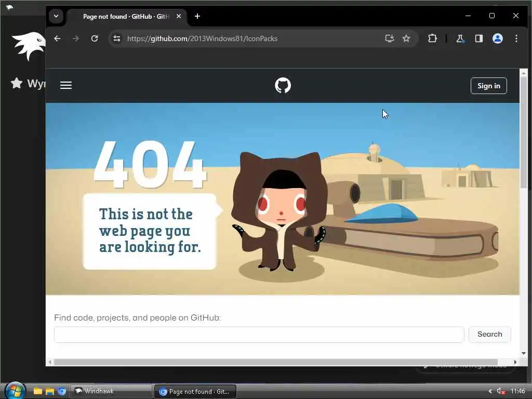Close the Page not found tab
The height and width of the screenshot is (399, 532).
click(179, 16)
